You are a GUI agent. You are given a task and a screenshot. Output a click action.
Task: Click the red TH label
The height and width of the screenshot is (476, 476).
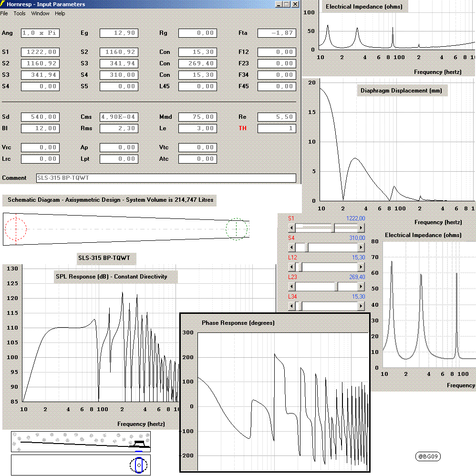click(x=243, y=128)
